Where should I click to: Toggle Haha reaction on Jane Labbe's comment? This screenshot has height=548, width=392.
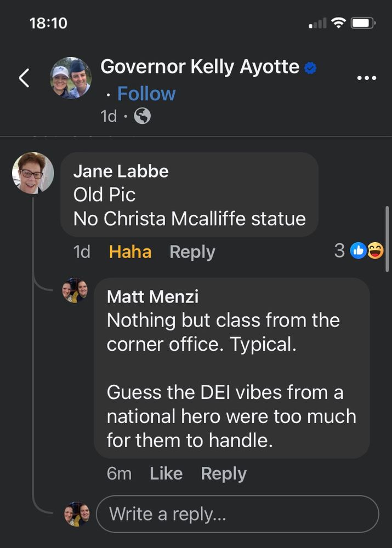pyautogui.click(x=130, y=252)
